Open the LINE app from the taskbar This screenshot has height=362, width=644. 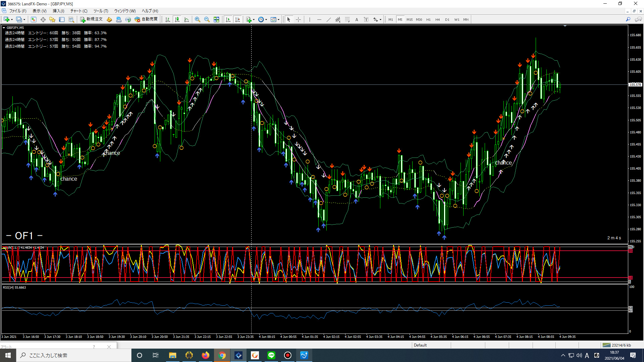tap(271, 355)
